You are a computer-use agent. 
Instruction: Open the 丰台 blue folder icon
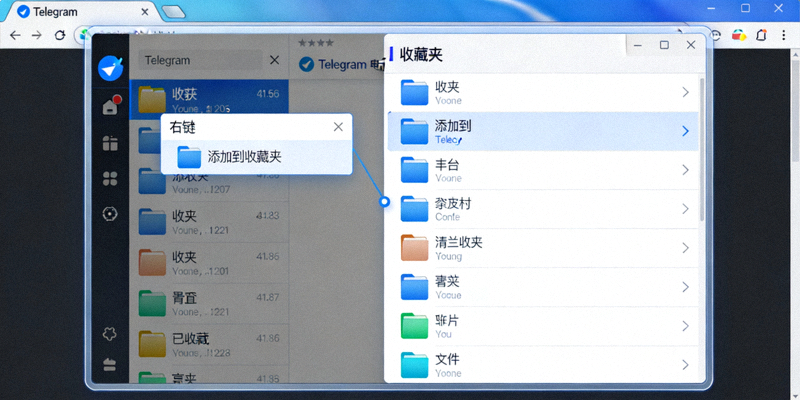point(414,170)
